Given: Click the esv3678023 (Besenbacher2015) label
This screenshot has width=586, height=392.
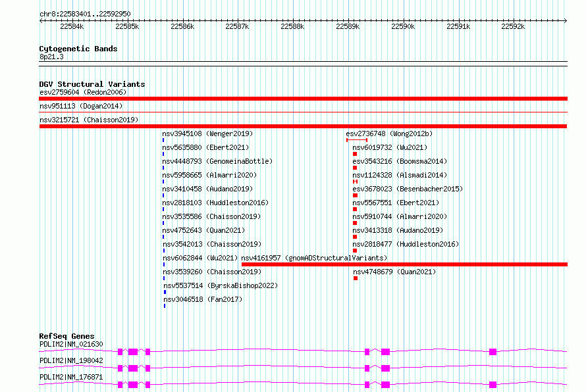Looking at the screenshot, I should click(408, 189).
